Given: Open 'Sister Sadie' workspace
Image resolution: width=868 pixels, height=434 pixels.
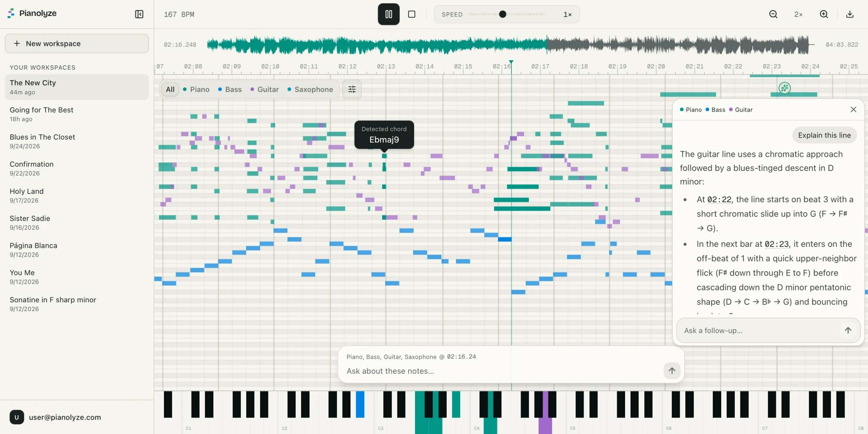Looking at the screenshot, I should (x=77, y=223).
